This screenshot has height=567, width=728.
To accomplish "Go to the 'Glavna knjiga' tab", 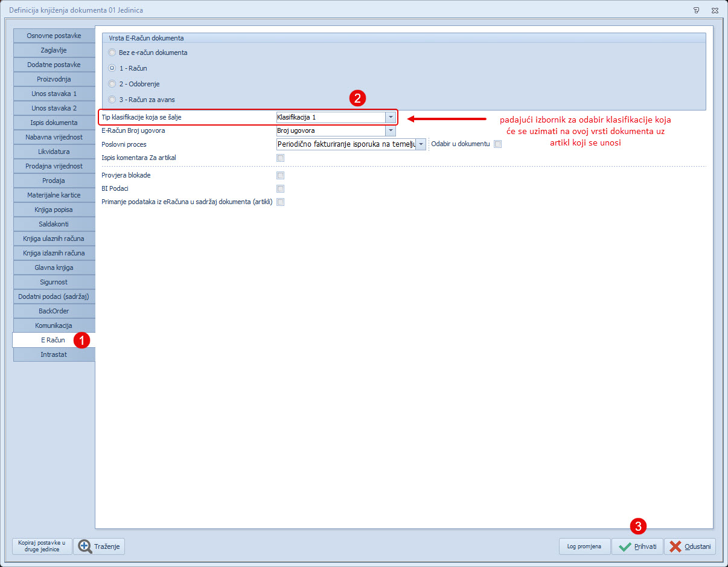I will pyautogui.click(x=54, y=267).
